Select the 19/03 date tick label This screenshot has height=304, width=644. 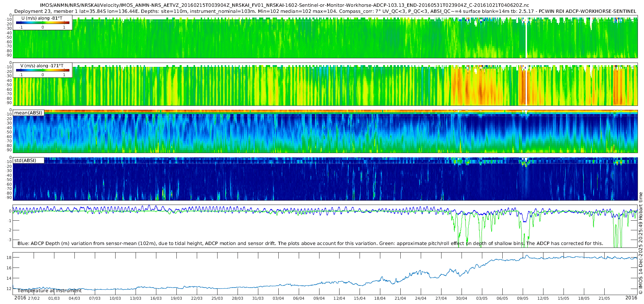pos(176,298)
